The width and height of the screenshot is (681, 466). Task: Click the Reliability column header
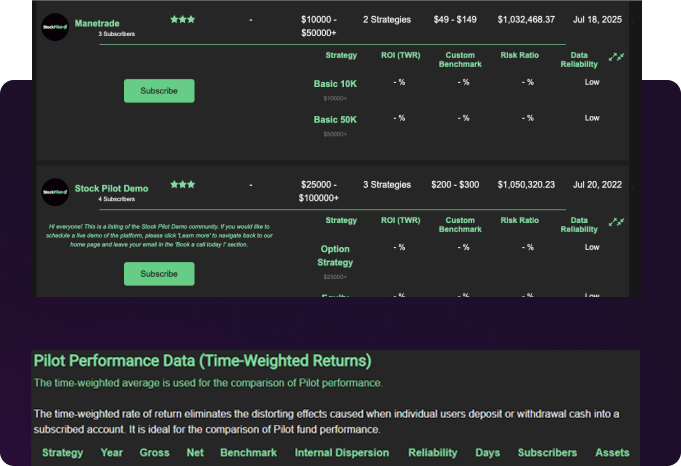point(432,453)
